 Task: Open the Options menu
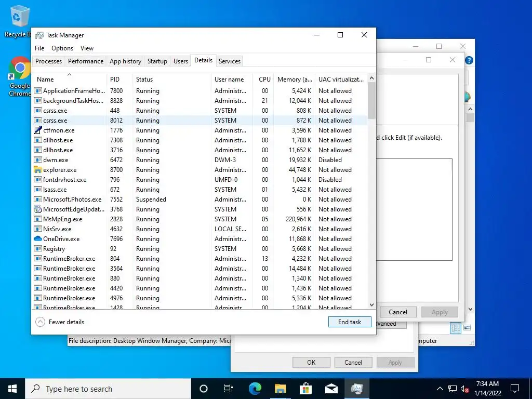[62, 48]
